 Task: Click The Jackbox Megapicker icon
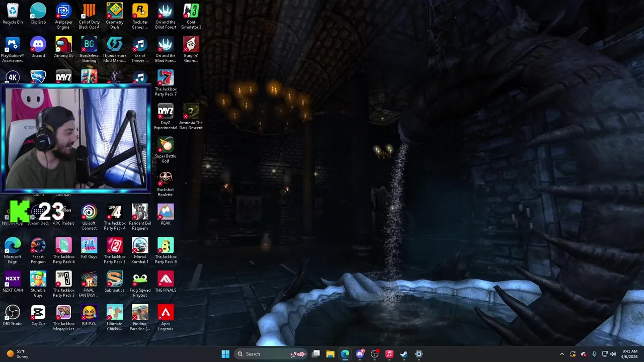(x=63, y=318)
